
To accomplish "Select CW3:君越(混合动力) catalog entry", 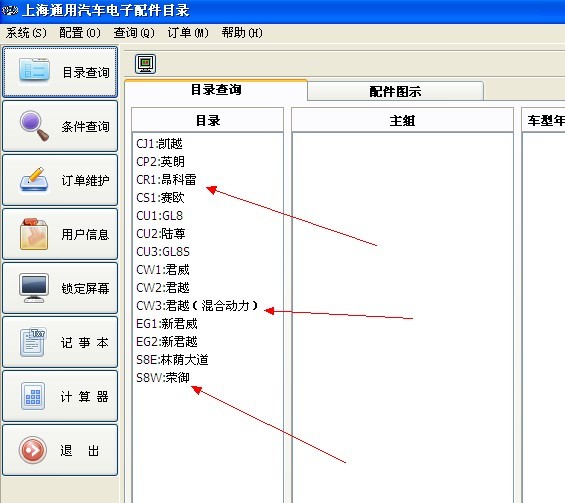I will (x=197, y=306).
